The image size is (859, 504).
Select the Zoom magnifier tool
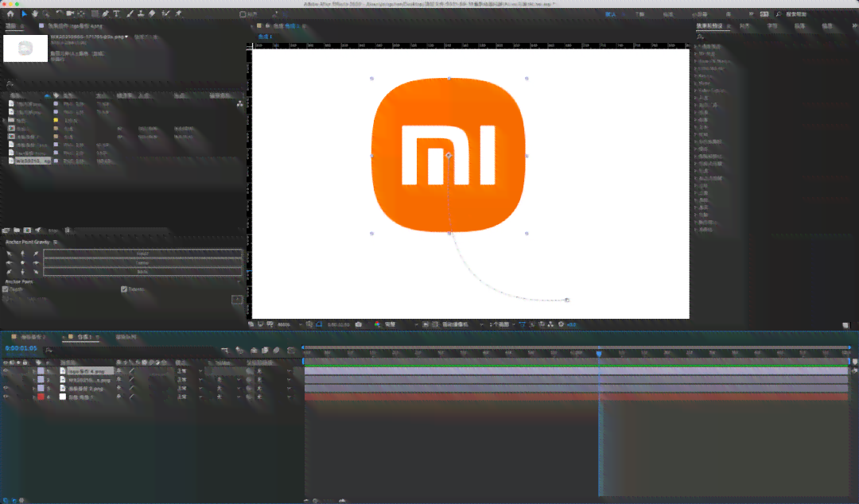pos(46,14)
